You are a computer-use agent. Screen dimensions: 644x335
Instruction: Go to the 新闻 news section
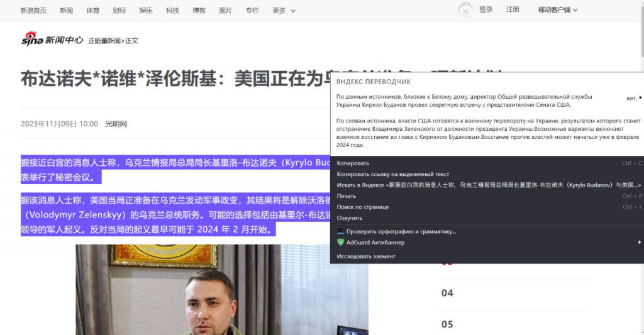(66, 10)
